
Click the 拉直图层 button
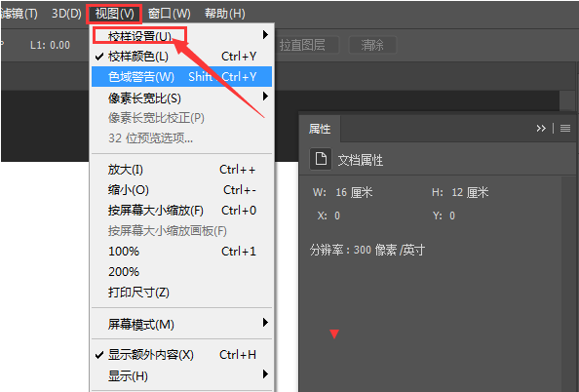tap(307, 45)
